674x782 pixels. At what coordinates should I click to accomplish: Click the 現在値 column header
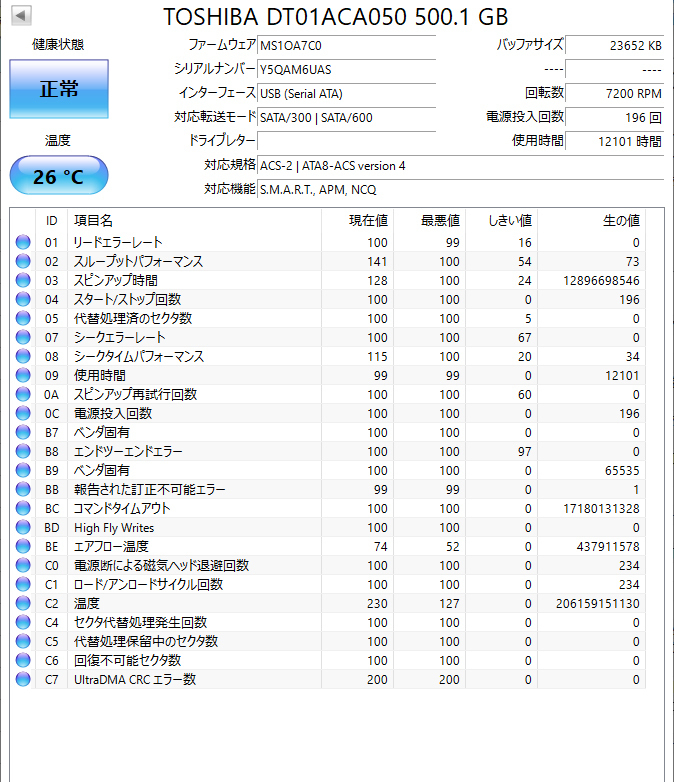coord(358,220)
